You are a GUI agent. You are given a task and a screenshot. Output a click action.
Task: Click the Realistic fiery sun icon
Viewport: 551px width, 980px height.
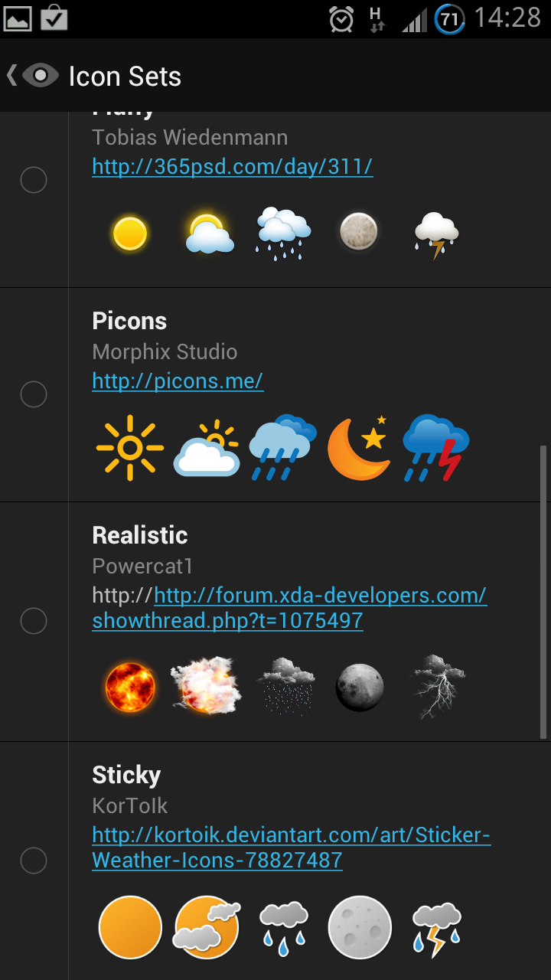[x=130, y=687]
